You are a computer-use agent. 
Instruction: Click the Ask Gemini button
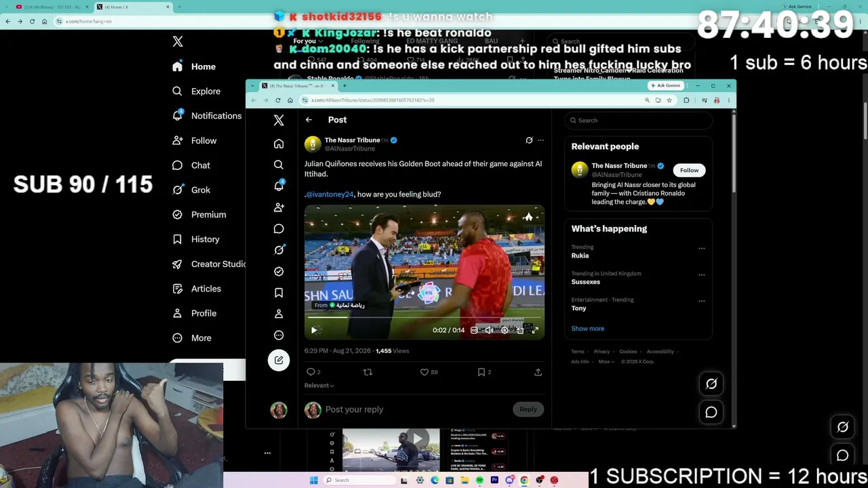tap(665, 86)
